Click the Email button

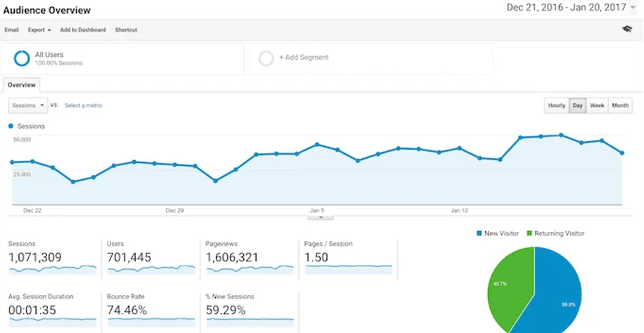click(x=11, y=30)
